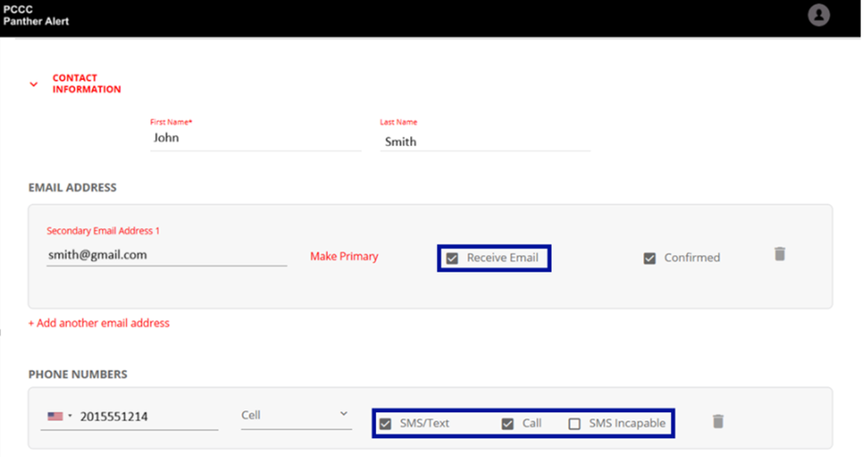This screenshot has width=868, height=457.
Task: Click the PHONE NUMBERS heading text
Action: pos(78,375)
